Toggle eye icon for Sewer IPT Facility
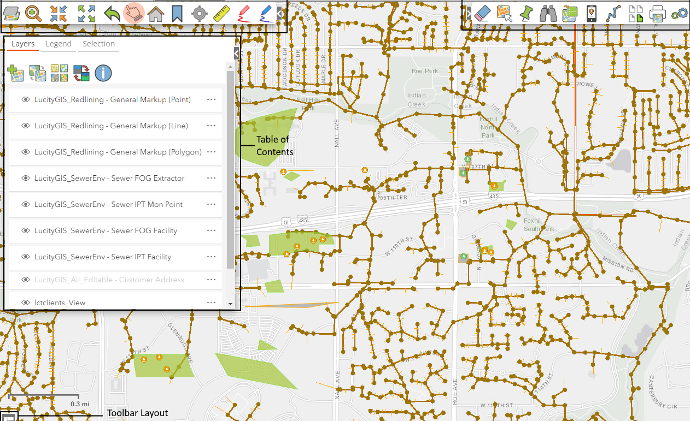The image size is (690, 421). [x=25, y=258]
